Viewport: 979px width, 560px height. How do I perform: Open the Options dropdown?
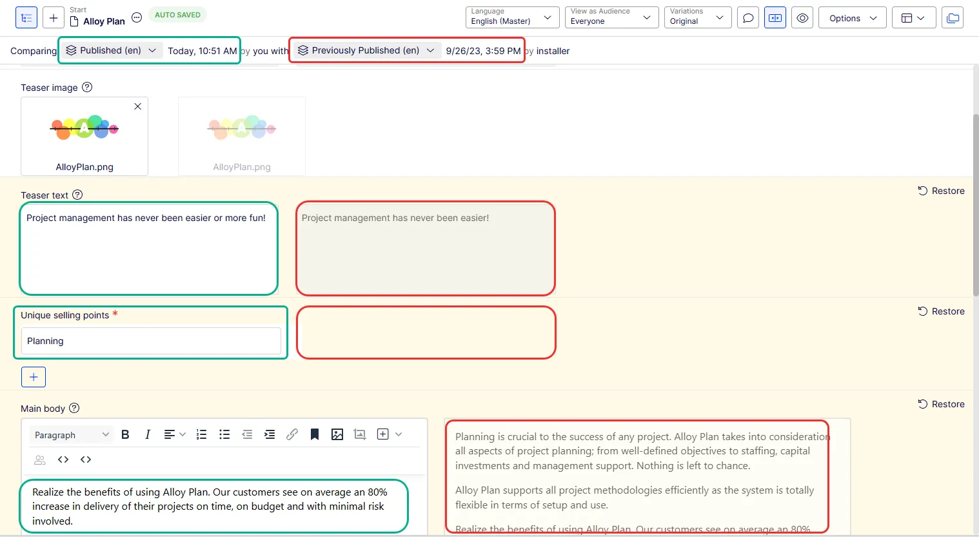click(x=853, y=18)
